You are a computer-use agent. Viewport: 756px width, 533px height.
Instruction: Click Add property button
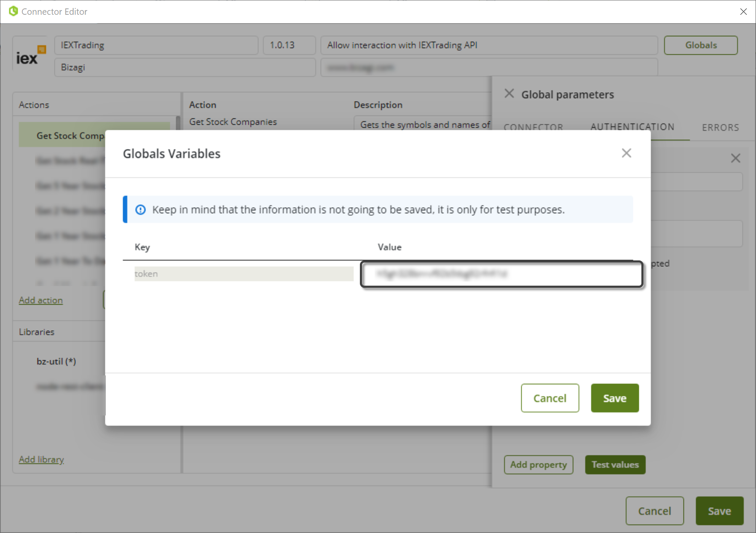point(538,464)
